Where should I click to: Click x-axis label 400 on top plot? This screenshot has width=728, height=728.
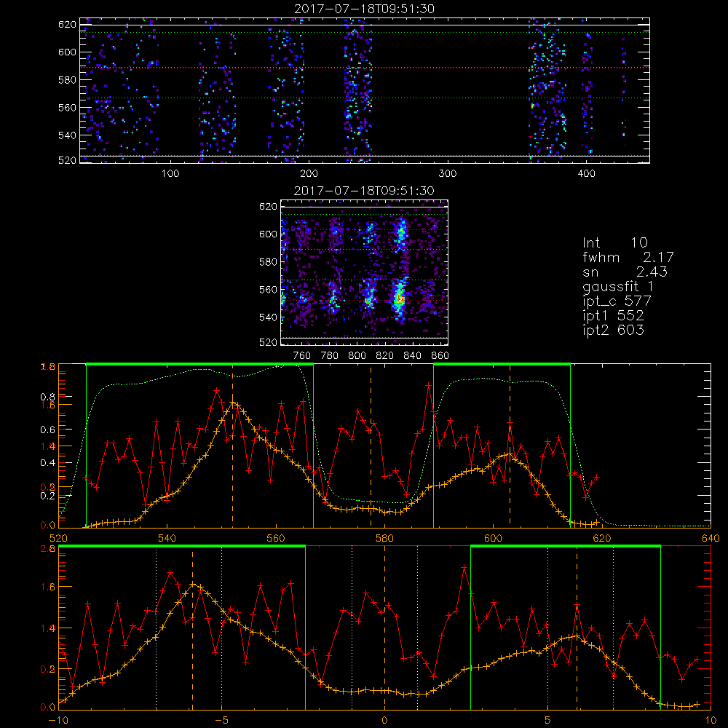point(586,174)
